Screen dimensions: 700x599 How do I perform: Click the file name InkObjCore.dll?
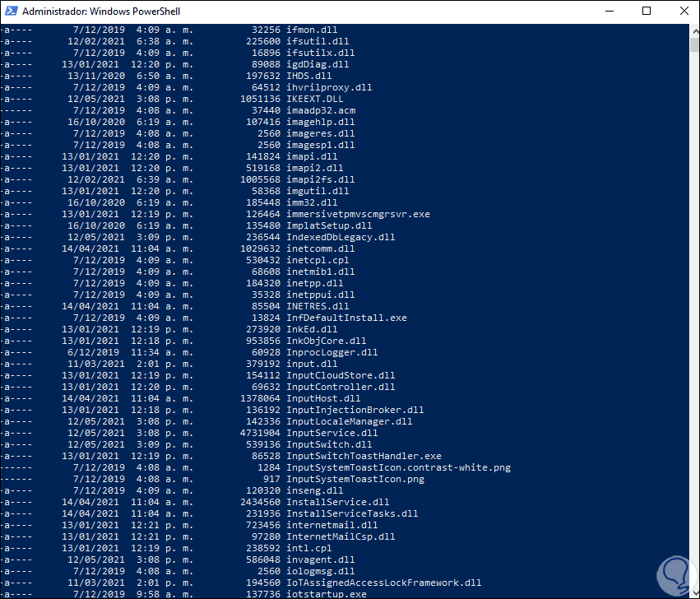pos(327,341)
